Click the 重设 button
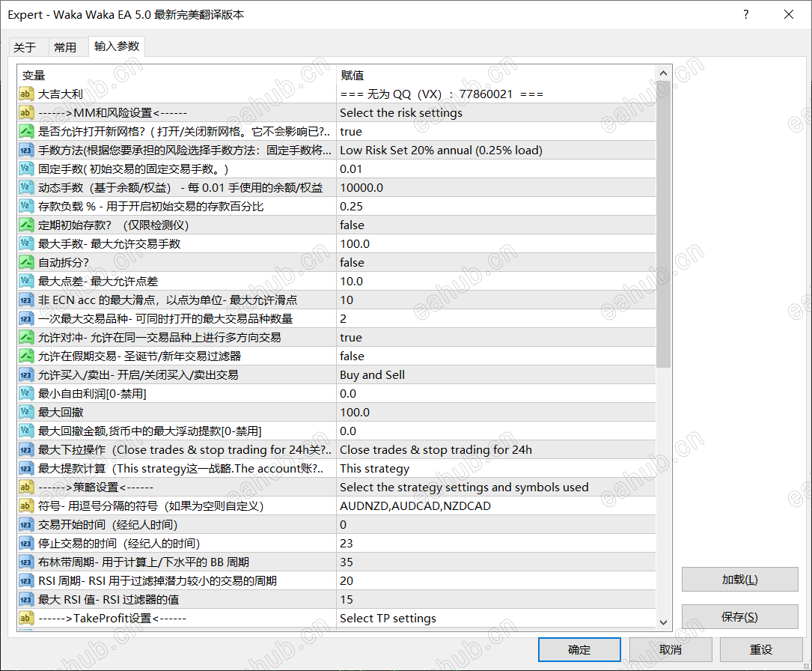This screenshot has width=812, height=671. (761, 650)
